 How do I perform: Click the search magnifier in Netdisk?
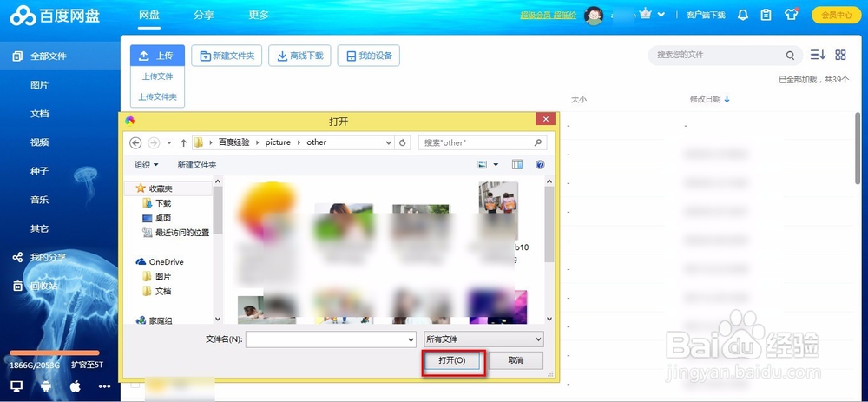click(x=790, y=56)
